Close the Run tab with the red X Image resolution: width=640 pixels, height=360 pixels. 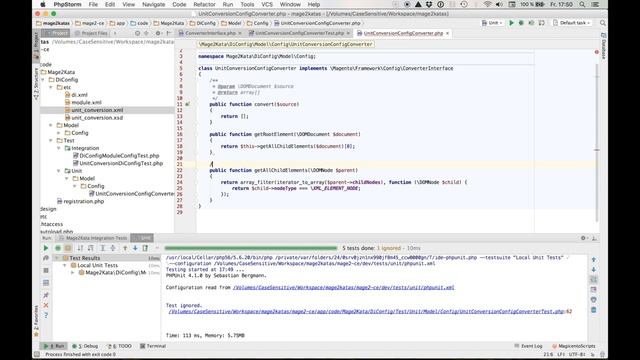tap(46, 305)
